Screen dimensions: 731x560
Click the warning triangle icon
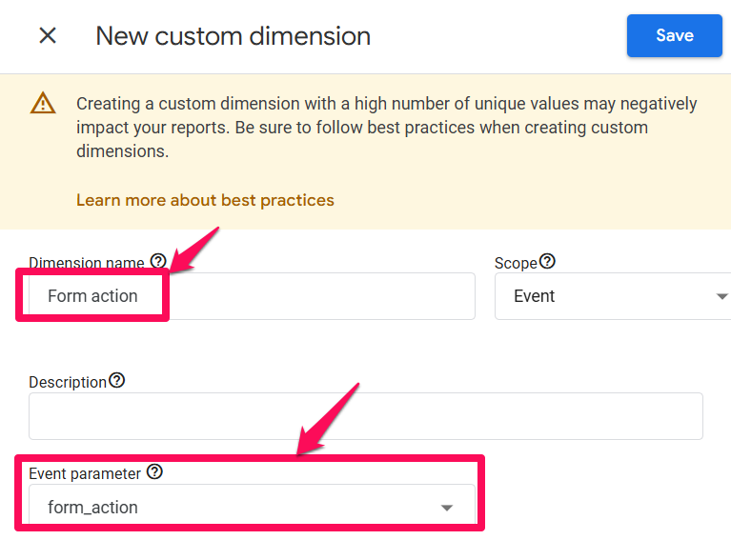[43, 103]
